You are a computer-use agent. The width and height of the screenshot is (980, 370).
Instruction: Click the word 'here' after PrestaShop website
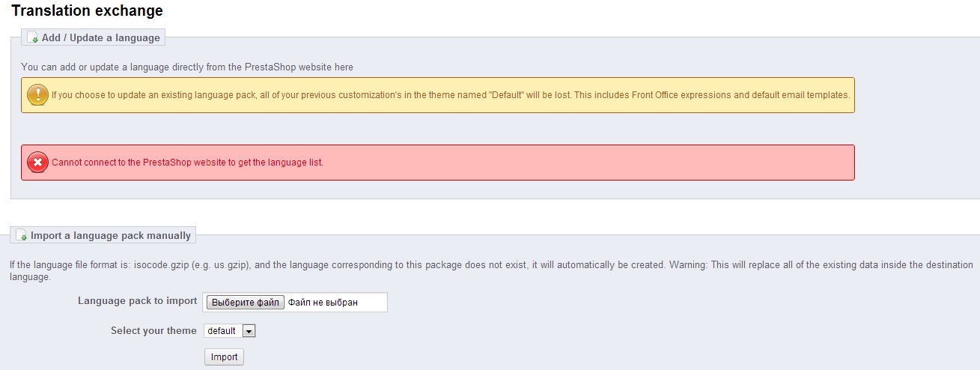(344, 67)
